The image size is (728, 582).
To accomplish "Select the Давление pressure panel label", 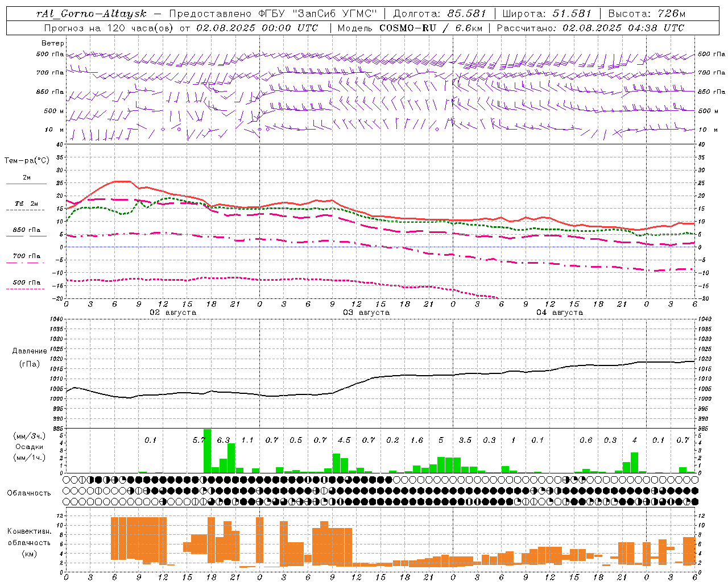I will click(30, 351).
